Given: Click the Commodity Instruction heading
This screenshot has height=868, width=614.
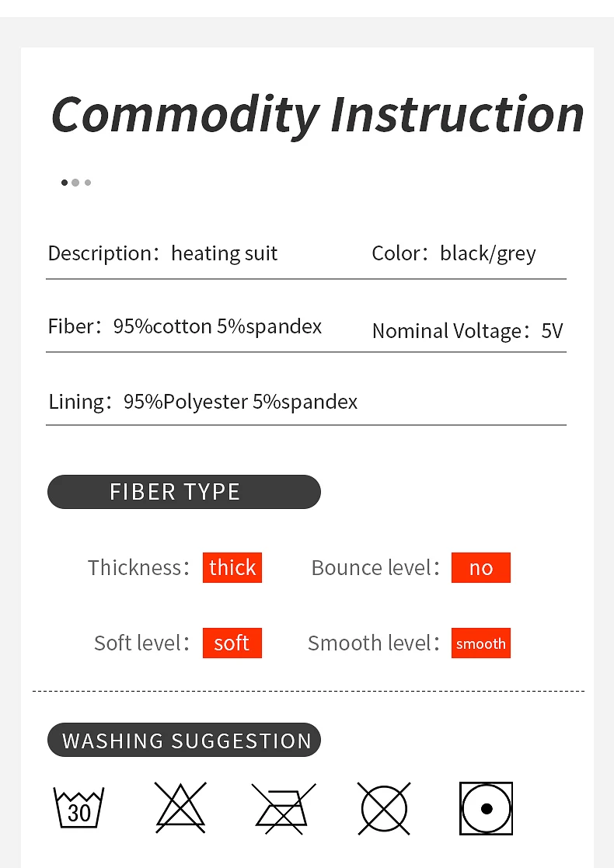Looking at the screenshot, I should [x=317, y=114].
